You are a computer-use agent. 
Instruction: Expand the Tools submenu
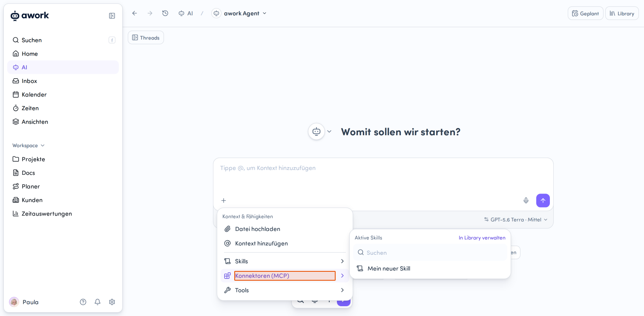coord(285,290)
